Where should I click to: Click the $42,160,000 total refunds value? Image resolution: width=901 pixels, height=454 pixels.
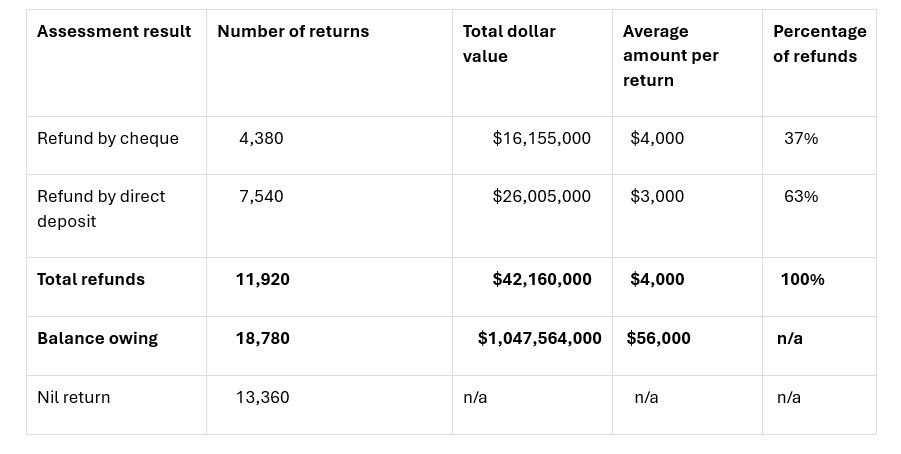(x=541, y=280)
